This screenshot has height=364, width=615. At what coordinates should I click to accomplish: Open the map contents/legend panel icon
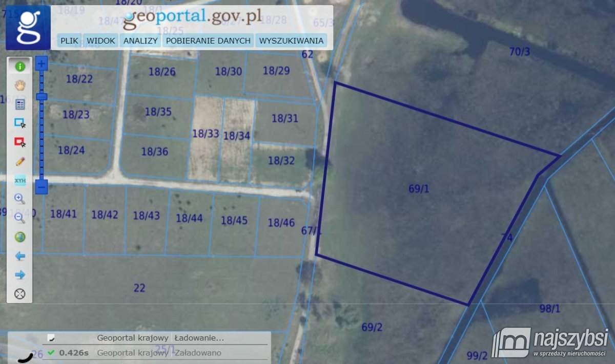tap(19, 104)
